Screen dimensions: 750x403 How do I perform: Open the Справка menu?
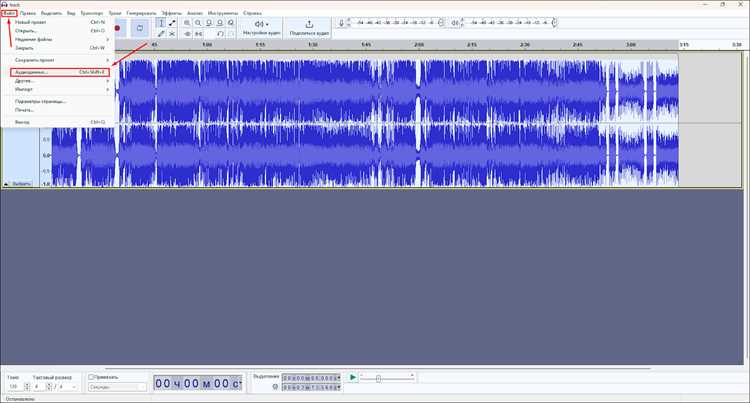coord(252,13)
